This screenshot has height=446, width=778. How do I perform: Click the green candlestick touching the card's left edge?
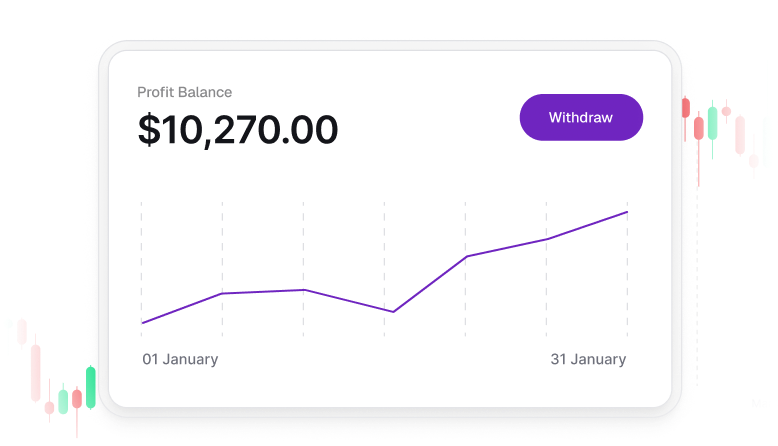[x=91, y=387]
